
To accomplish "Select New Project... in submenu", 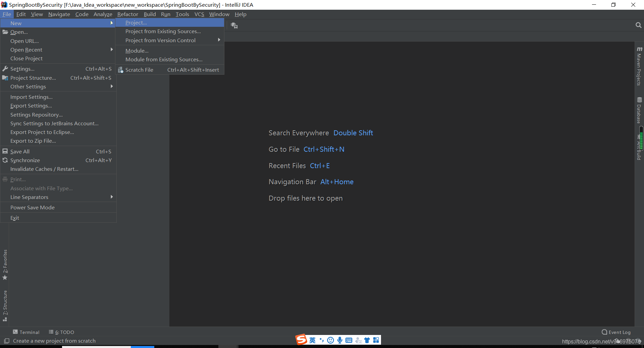I will coord(170,23).
